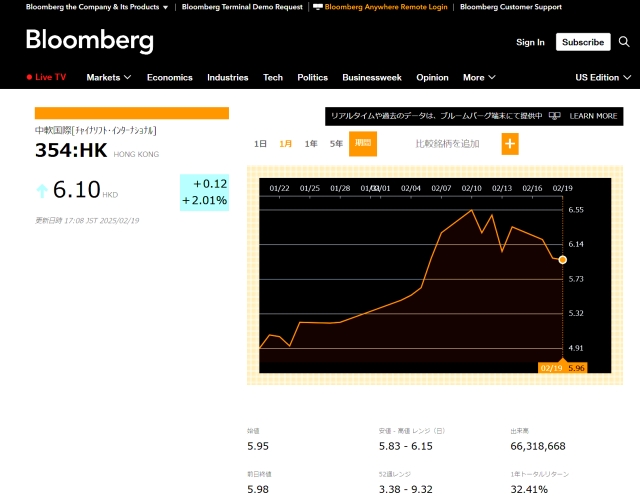Click the red Live TV dot icon
Screen dimensions: 640x501
[28, 77]
